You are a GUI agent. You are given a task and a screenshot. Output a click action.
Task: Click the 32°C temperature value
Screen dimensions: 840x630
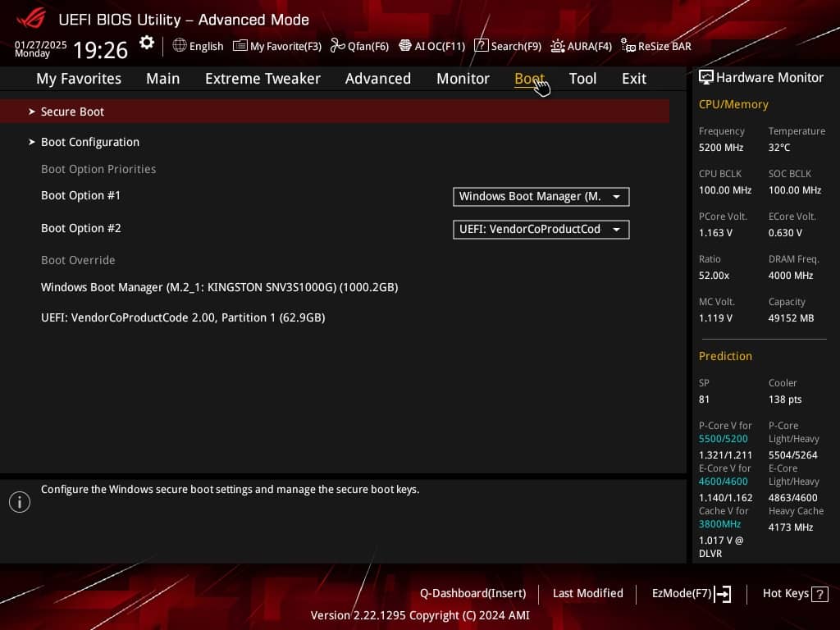point(779,148)
